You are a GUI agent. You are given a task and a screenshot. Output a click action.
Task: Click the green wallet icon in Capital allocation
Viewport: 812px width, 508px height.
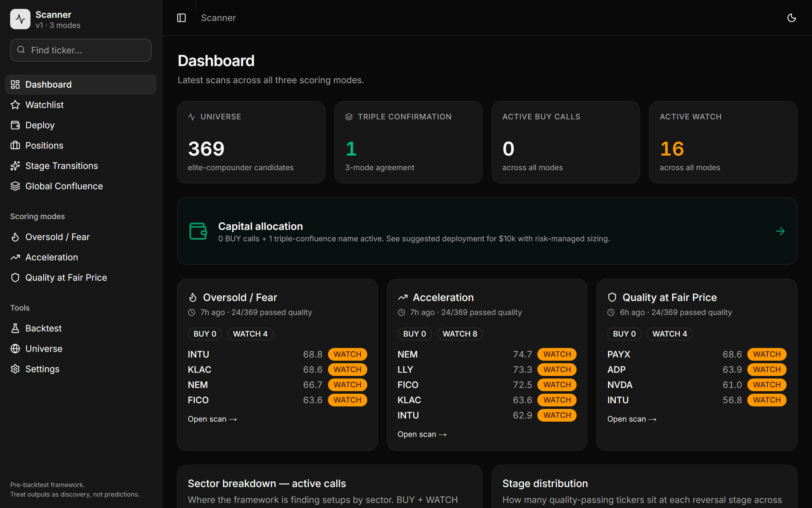[198, 231]
